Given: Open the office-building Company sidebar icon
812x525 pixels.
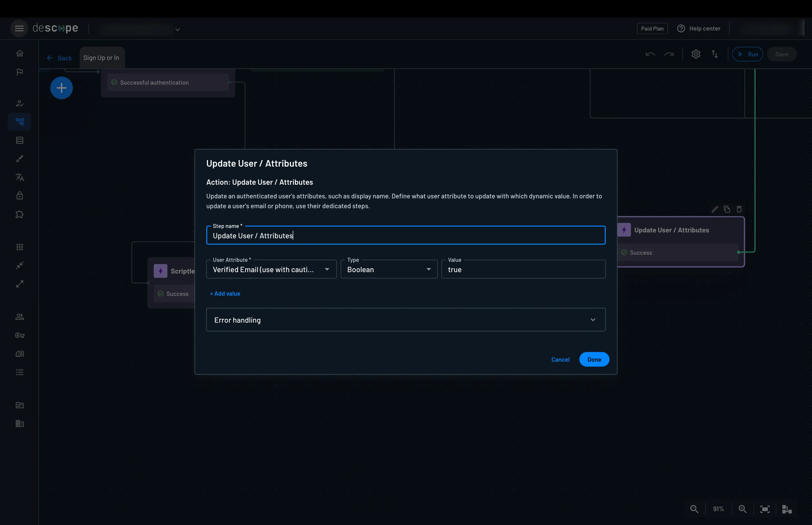Looking at the screenshot, I should pyautogui.click(x=20, y=423).
